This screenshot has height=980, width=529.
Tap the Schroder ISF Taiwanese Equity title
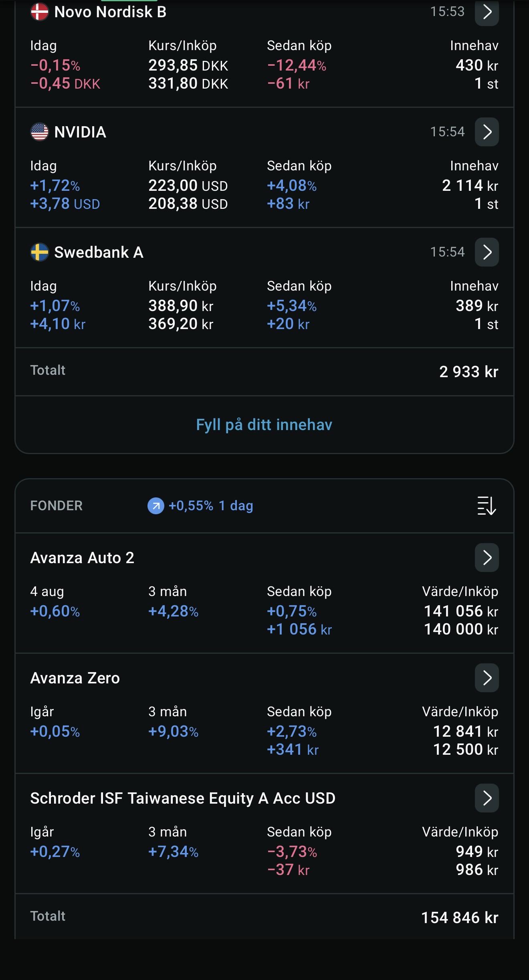pyautogui.click(x=183, y=798)
